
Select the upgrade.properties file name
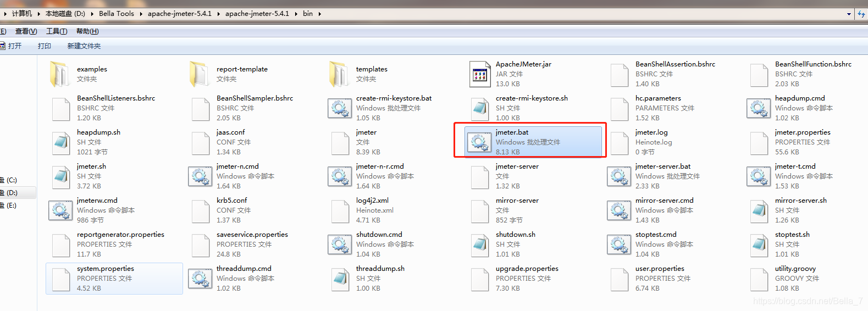click(x=527, y=269)
